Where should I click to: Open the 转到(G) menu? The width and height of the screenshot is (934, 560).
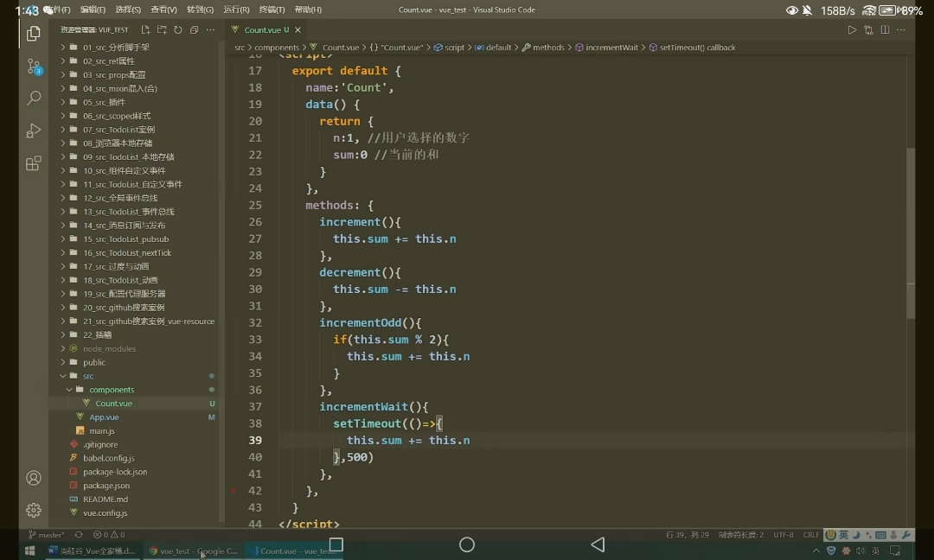[200, 10]
